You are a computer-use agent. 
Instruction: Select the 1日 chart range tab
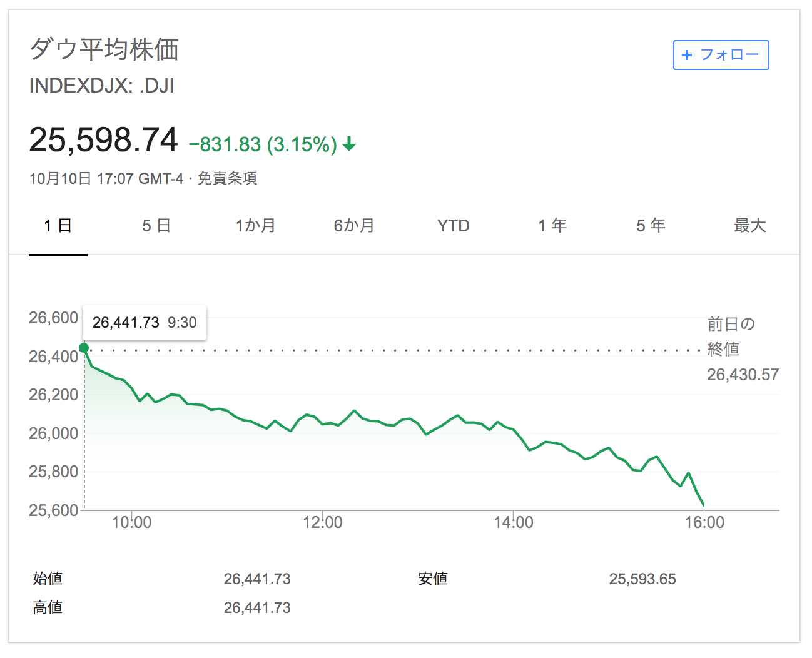point(58,226)
